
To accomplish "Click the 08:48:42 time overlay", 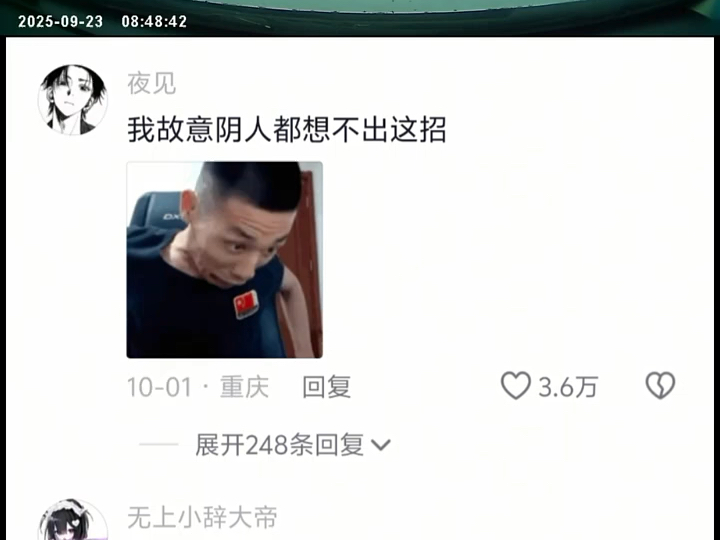I will [x=154, y=22].
